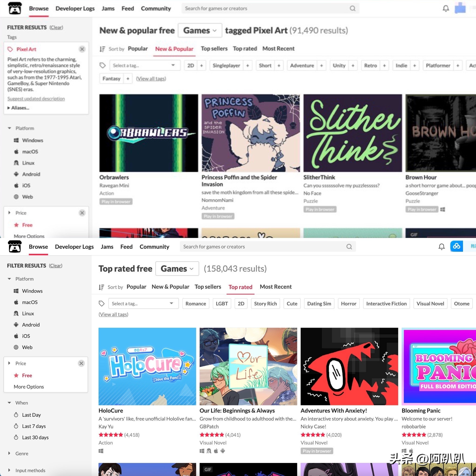476x476 pixels.
Task: Click the itch.io logo in the bottom screenshot
Action: tap(15, 247)
